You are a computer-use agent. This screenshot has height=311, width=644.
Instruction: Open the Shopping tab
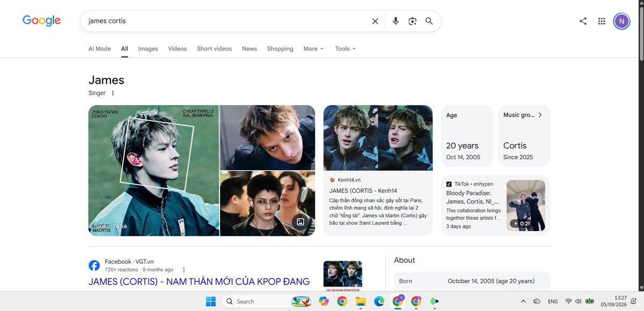(x=280, y=49)
